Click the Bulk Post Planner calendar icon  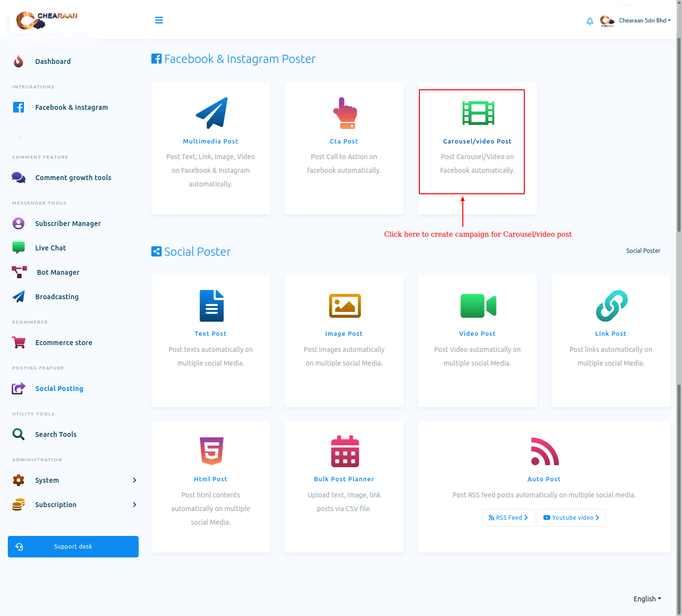(x=345, y=451)
